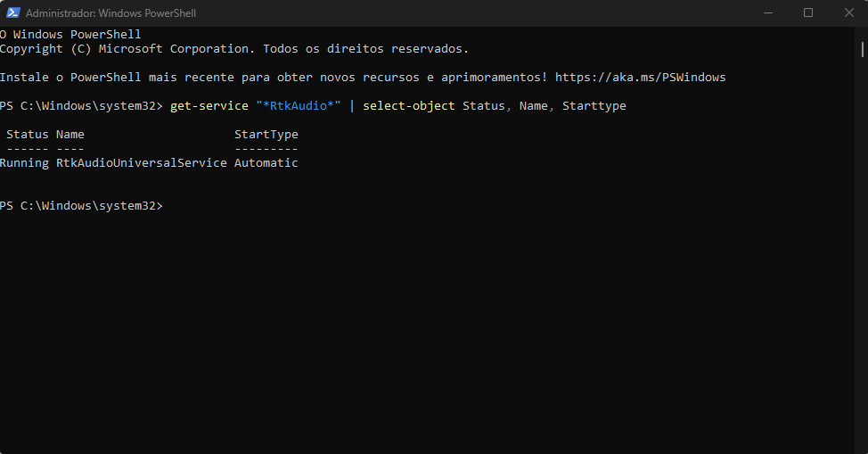Maximize the PowerShell window
This screenshot has height=454, width=868.
pyautogui.click(x=808, y=12)
